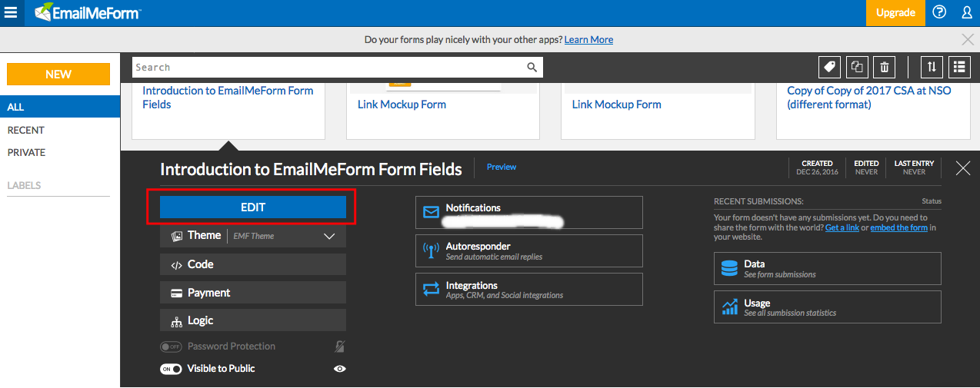Click the NEW form button
This screenshot has width=980, height=388.
pyautogui.click(x=58, y=75)
